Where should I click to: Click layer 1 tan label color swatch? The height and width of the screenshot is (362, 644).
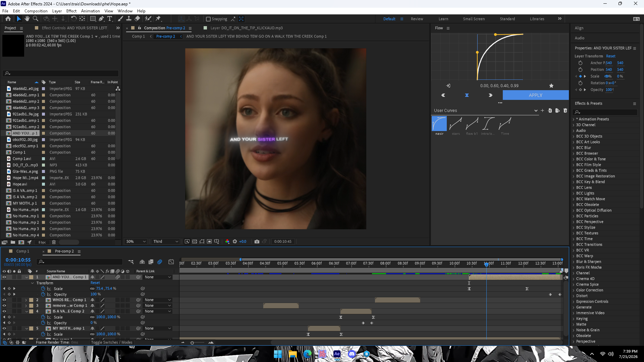coord(31,277)
